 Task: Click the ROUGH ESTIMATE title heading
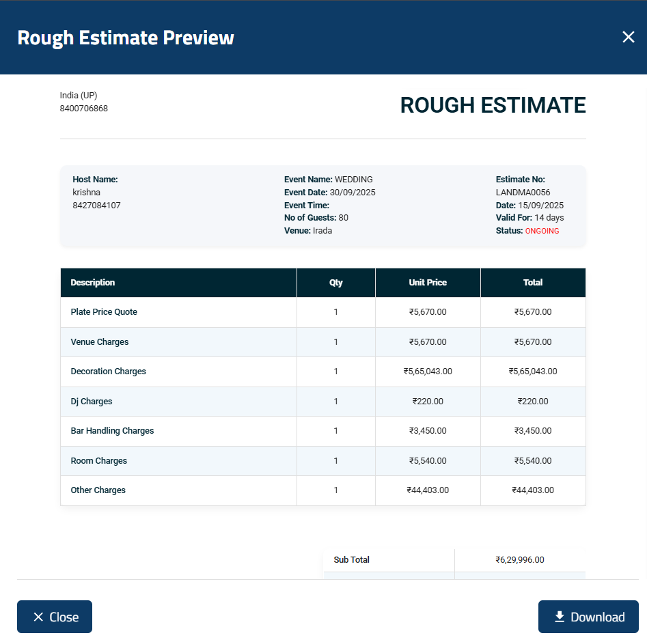tap(493, 105)
